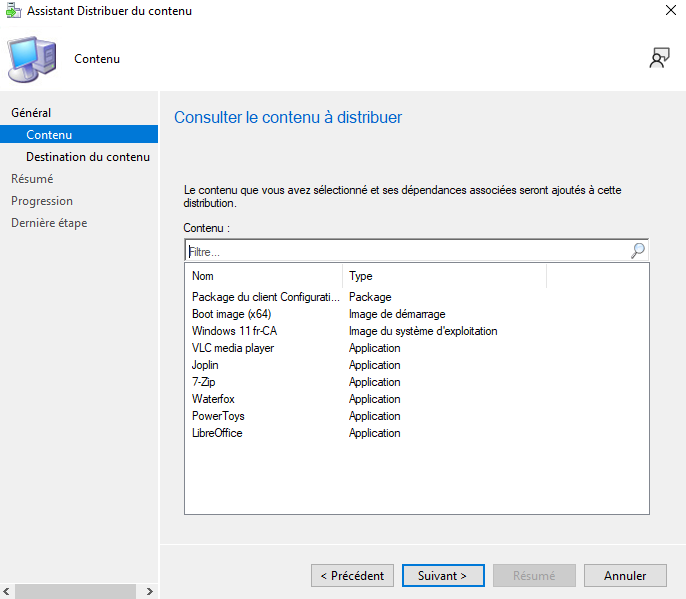Select the LibreOffice application row
Viewport: 686px width, 599px height.
217,433
